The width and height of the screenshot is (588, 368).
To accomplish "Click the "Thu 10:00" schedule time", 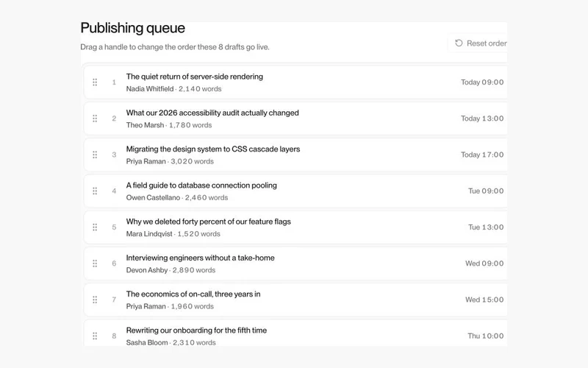I will click(486, 336).
